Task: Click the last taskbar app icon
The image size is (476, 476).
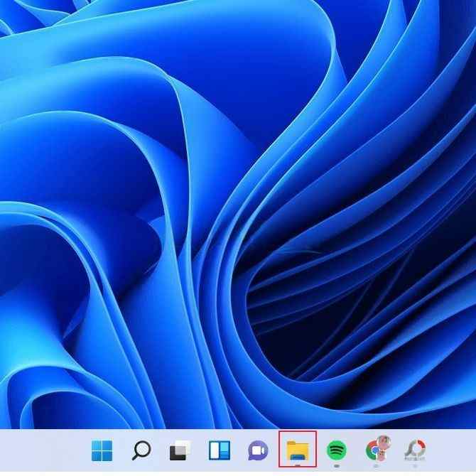Action: [x=415, y=450]
